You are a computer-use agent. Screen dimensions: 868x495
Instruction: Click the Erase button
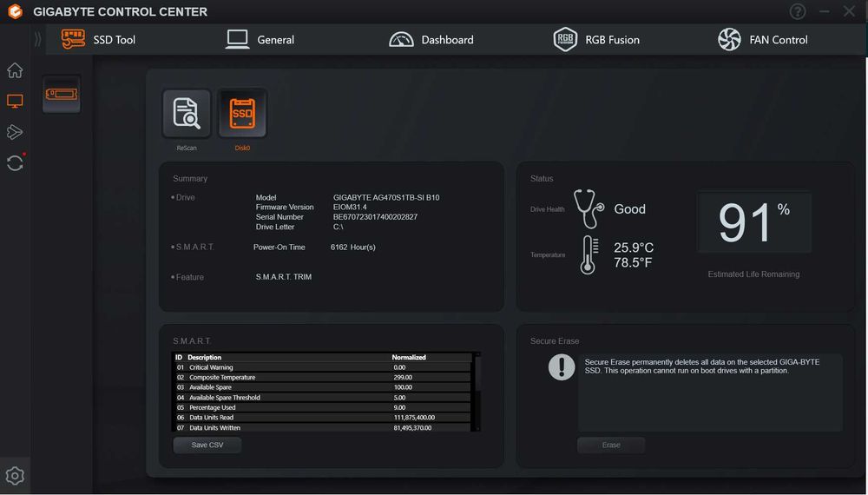611,445
